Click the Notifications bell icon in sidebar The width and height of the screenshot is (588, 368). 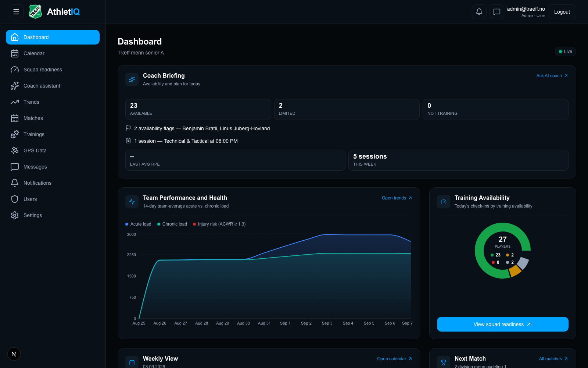[x=15, y=183]
